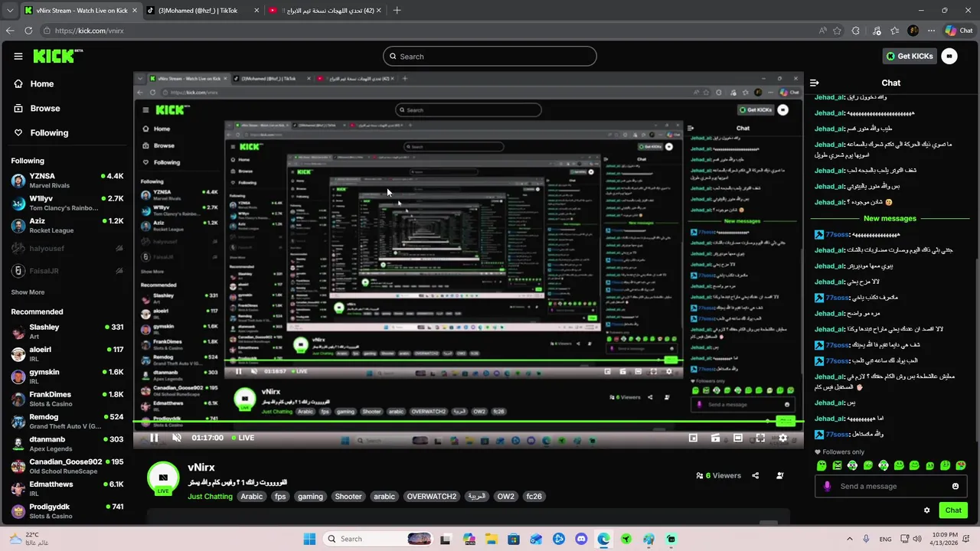980x551 pixels.
Task: Go to Home in the sidebar
Action: click(x=34, y=84)
